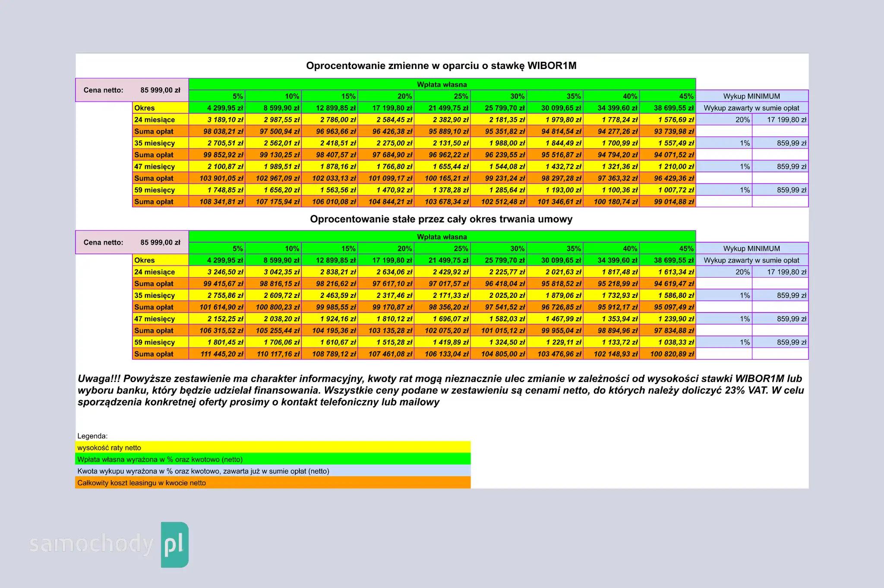This screenshot has width=884, height=588.
Task: Click the installment 2 705,51 zł
Action: [x=217, y=143]
